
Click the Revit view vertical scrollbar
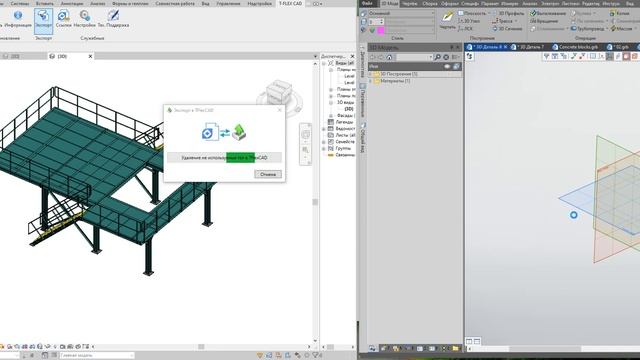315,202
